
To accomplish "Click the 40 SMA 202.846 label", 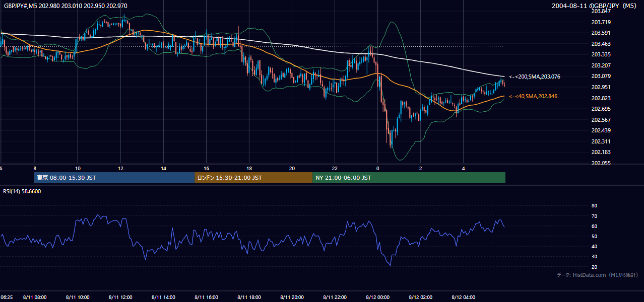I will [533, 96].
